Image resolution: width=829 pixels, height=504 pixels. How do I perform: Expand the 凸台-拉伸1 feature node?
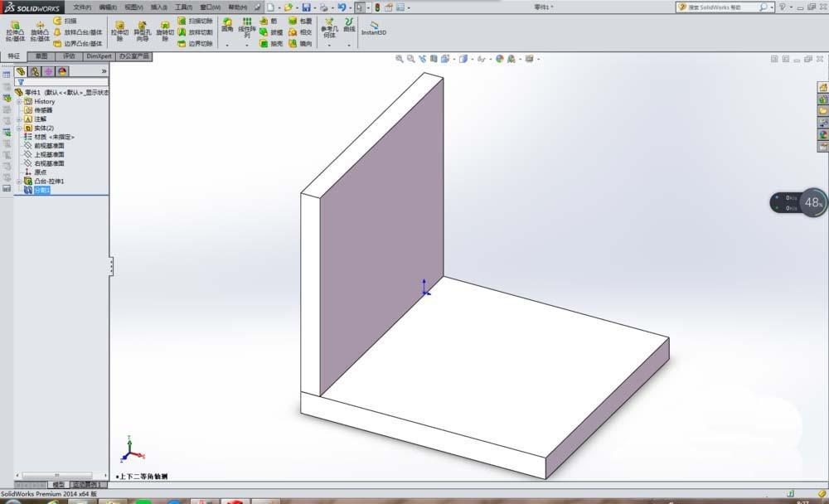click(x=19, y=180)
